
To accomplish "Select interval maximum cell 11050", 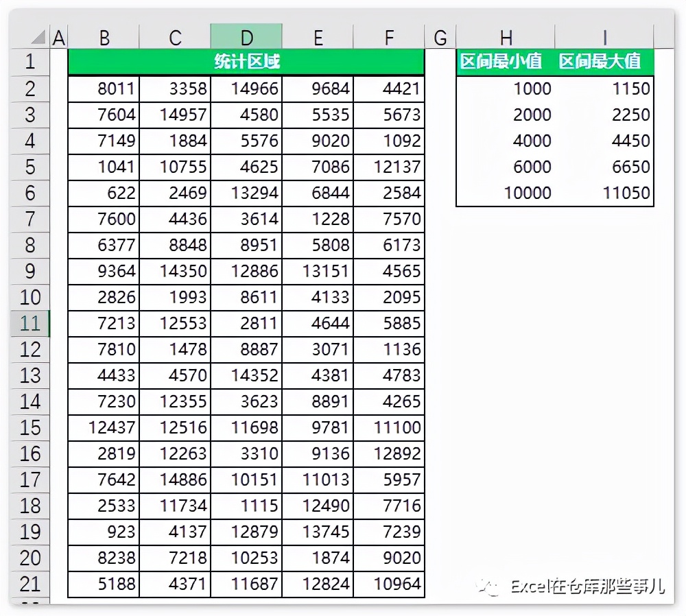I will pos(604,193).
